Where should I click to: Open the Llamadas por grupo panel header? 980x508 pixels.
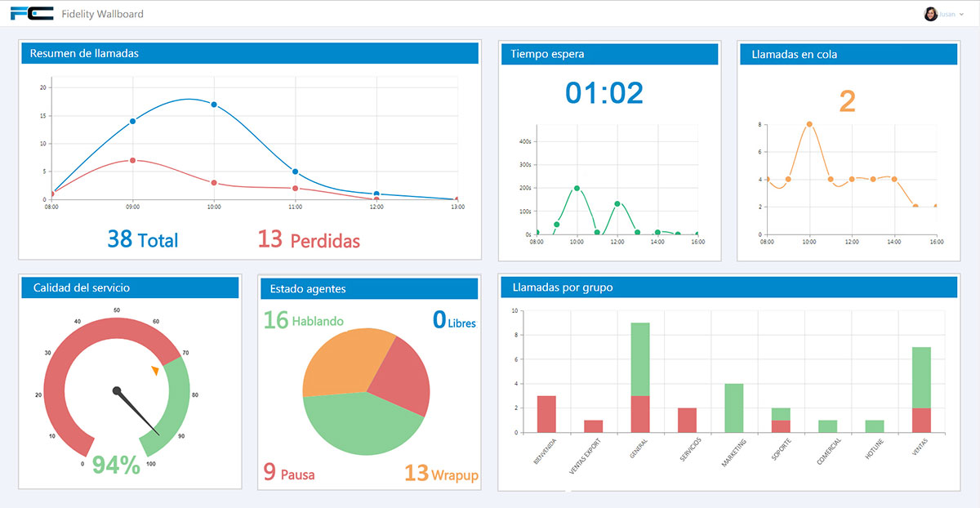(x=728, y=287)
